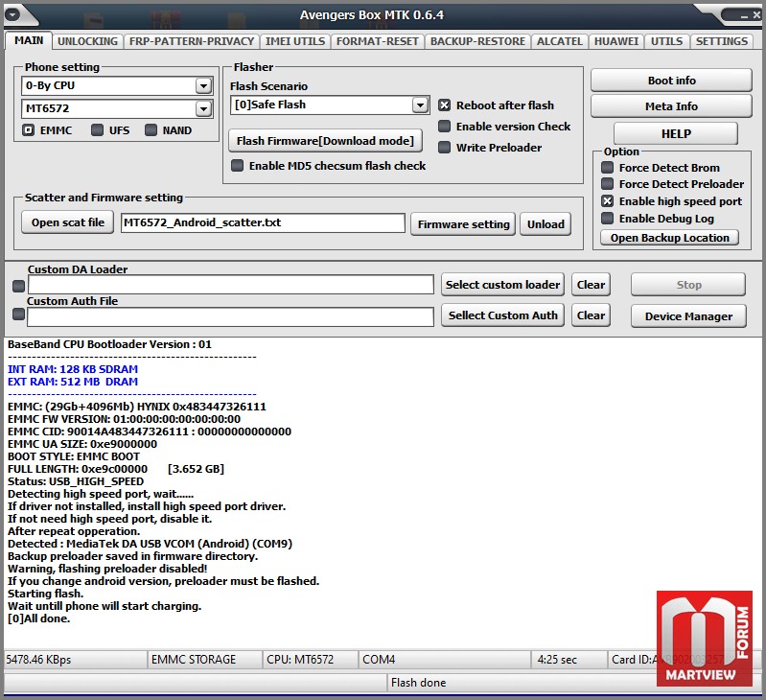Screen dimensions: 766x700
Task: Click the Custom DA Loader input field
Action: pos(231,286)
